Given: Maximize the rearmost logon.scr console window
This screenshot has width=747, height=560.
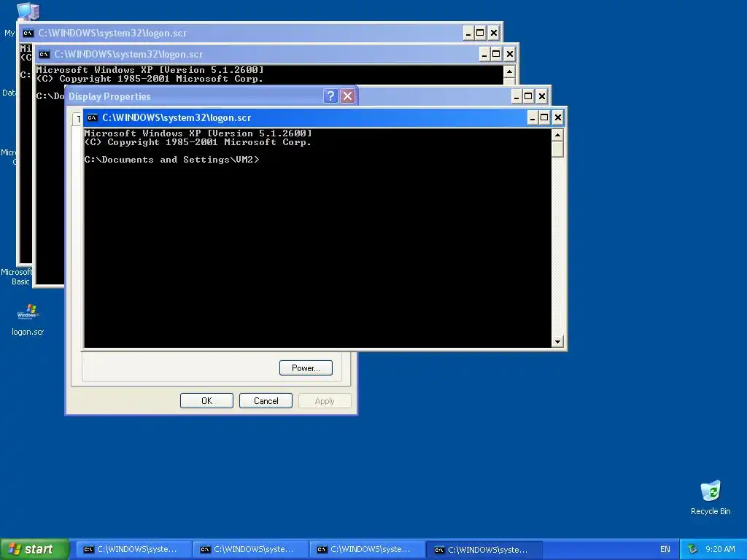Looking at the screenshot, I should coord(480,34).
